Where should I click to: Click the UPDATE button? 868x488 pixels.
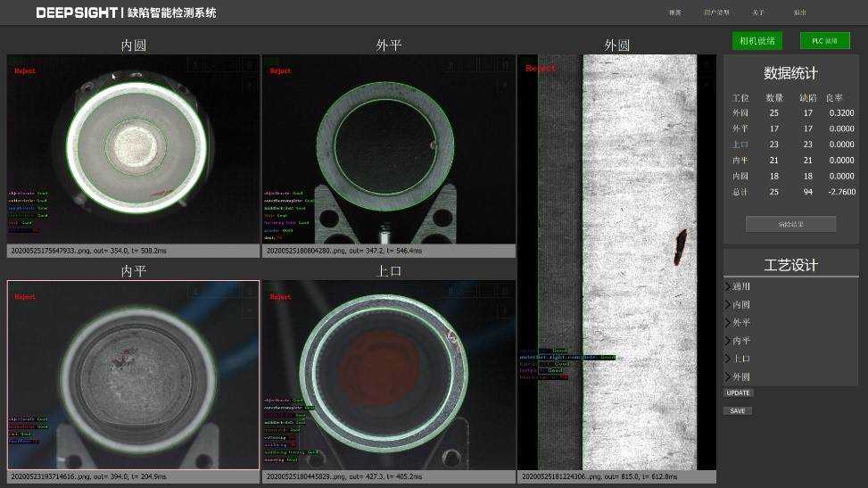coord(738,393)
